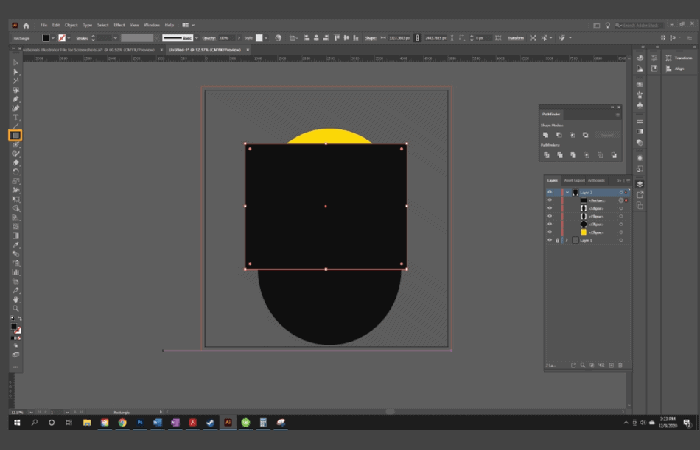Click the swap fill and stroke arrow

pyautogui.click(x=19, y=319)
